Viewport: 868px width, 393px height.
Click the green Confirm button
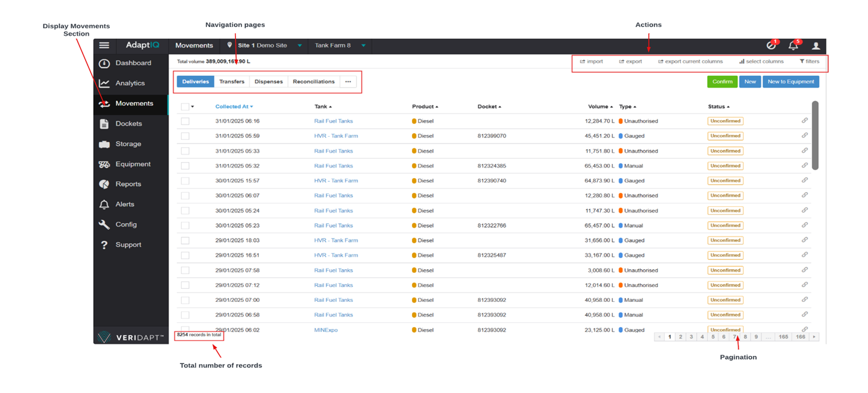[722, 82]
